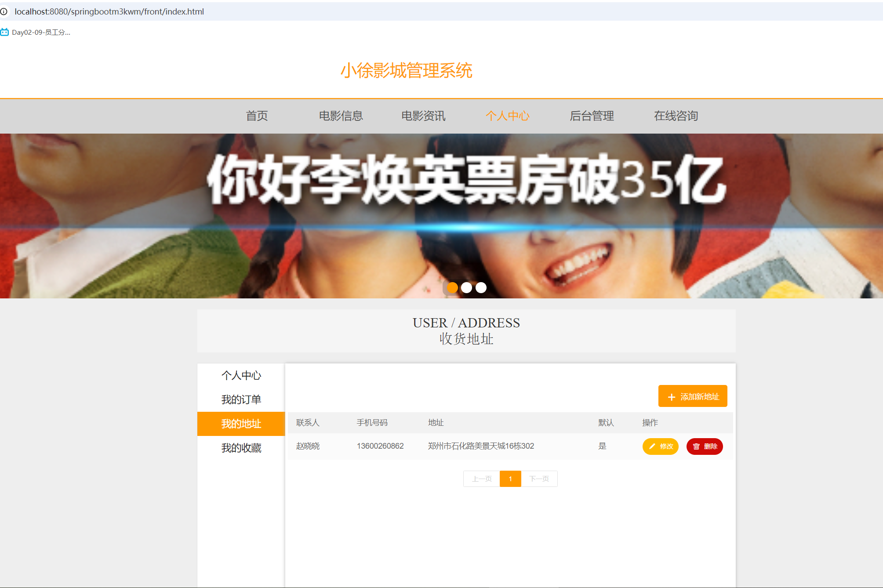This screenshot has width=883, height=588.
Task: Open 首页 in the navigation bar
Action: coord(257,116)
